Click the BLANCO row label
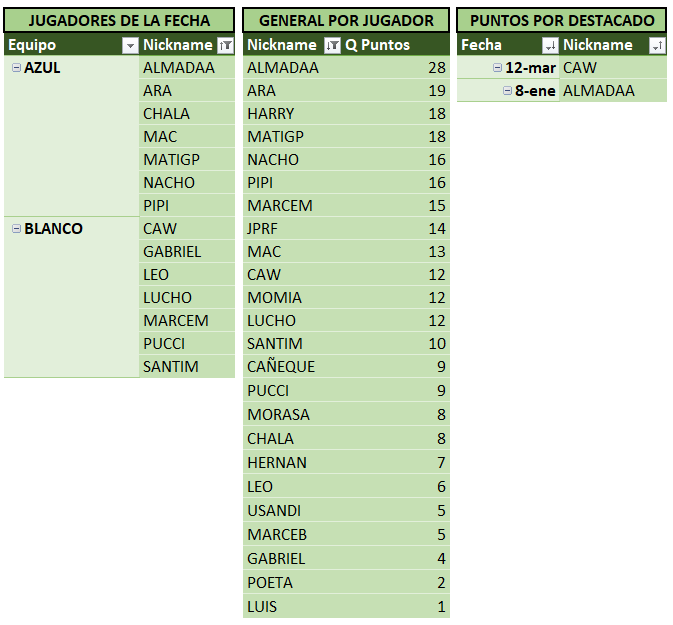This screenshot has width=673, height=625. [x=53, y=229]
